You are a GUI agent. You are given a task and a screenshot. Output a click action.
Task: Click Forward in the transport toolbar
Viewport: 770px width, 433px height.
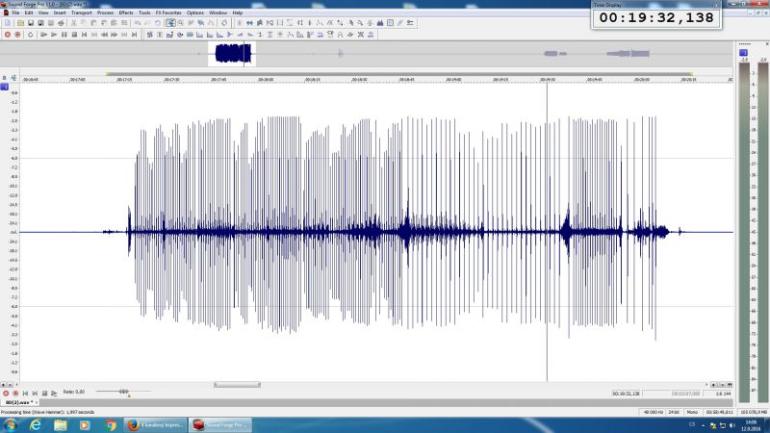click(x=114, y=35)
